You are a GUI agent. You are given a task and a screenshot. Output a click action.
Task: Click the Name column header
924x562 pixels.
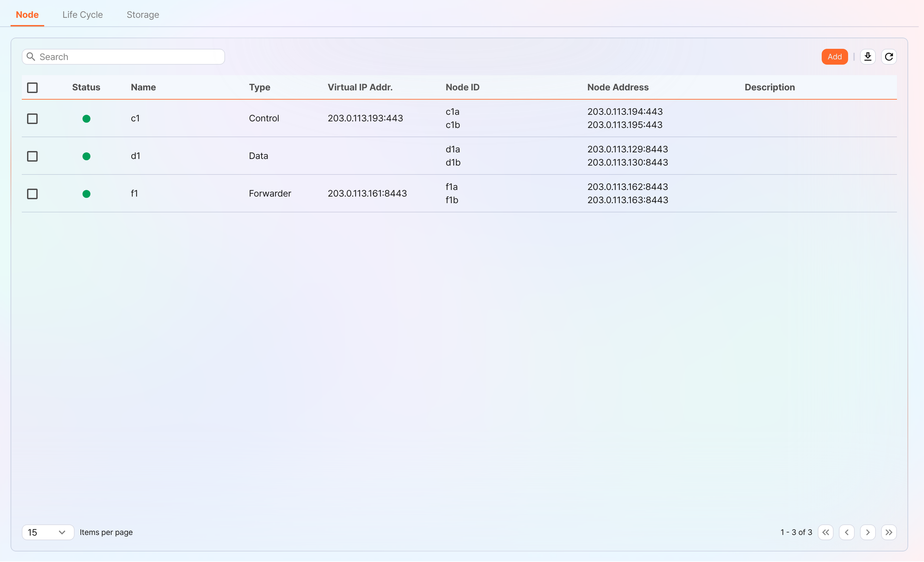[x=143, y=87]
